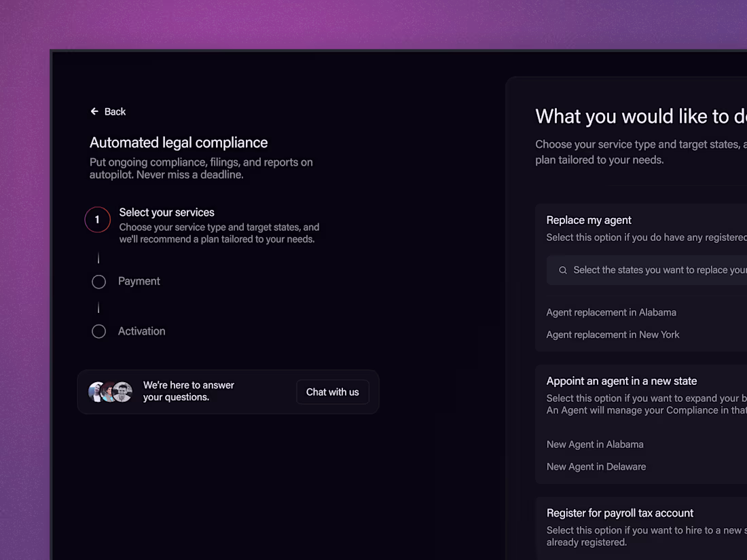
Task: Click the Select your services step title
Action: (x=167, y=212)
